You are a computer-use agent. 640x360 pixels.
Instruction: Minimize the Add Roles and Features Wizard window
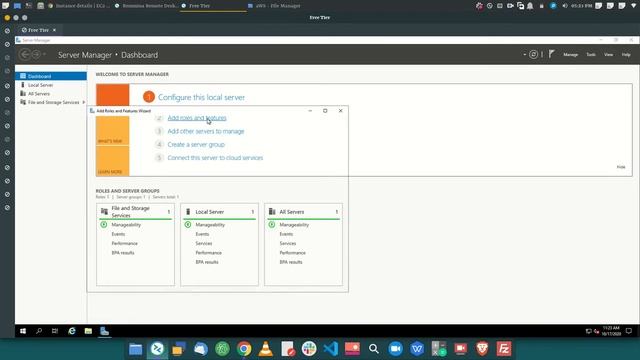[x=310, y=111]
